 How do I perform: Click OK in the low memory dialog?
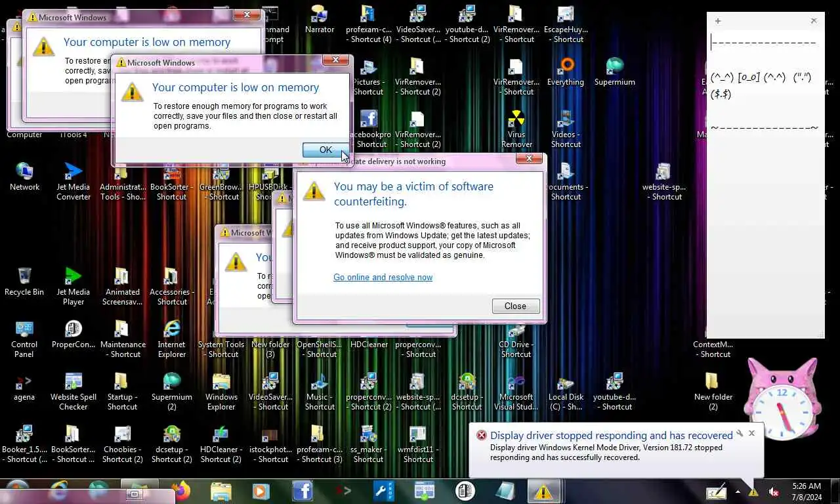coord(325,150)
